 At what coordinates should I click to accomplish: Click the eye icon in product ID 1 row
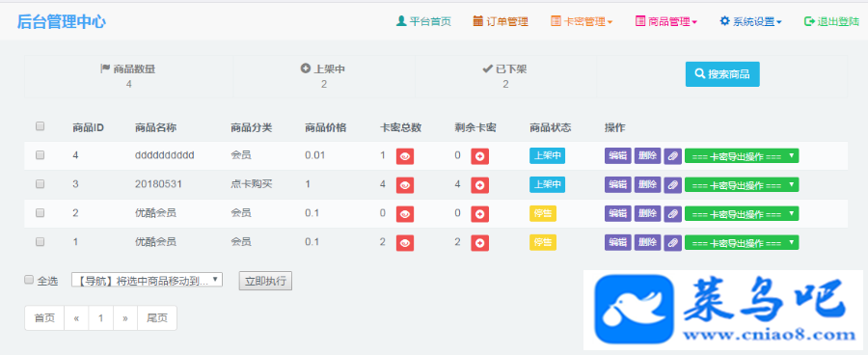[x=405, y=242]
